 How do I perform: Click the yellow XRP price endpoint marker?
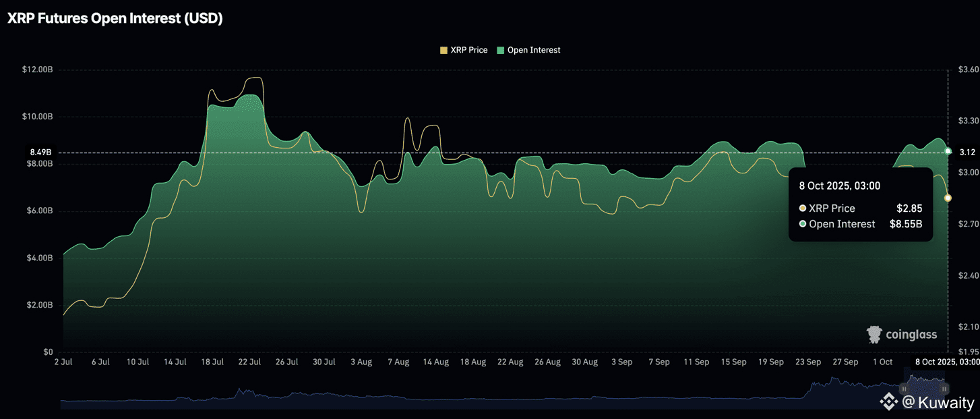point(948,198)
